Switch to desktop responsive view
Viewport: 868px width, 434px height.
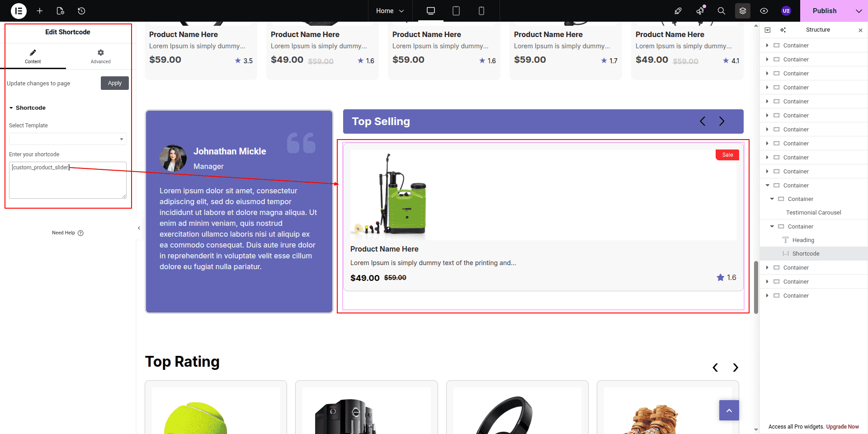[x=431, y=11]
